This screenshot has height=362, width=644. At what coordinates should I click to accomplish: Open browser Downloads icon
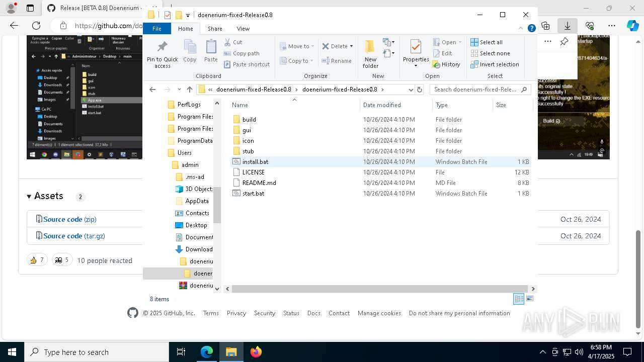pos(568,26)
